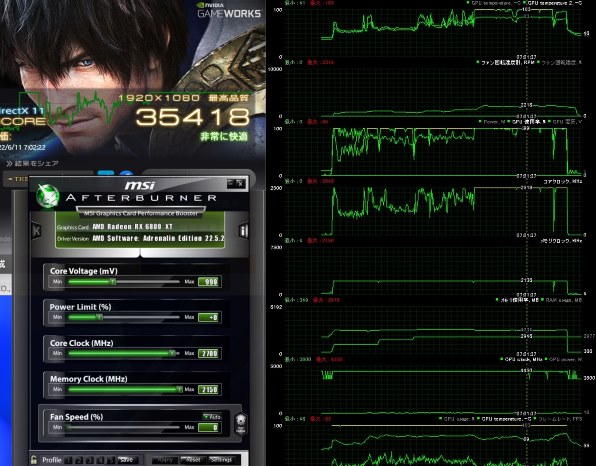
Task: Click the Fan Speed value field
Action: coord(209,428)
